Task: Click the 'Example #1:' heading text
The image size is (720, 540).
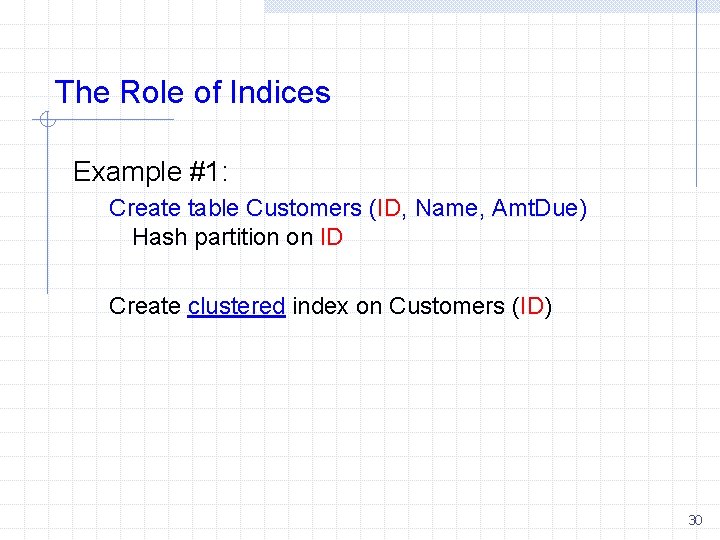Action: tap(150, 172)
